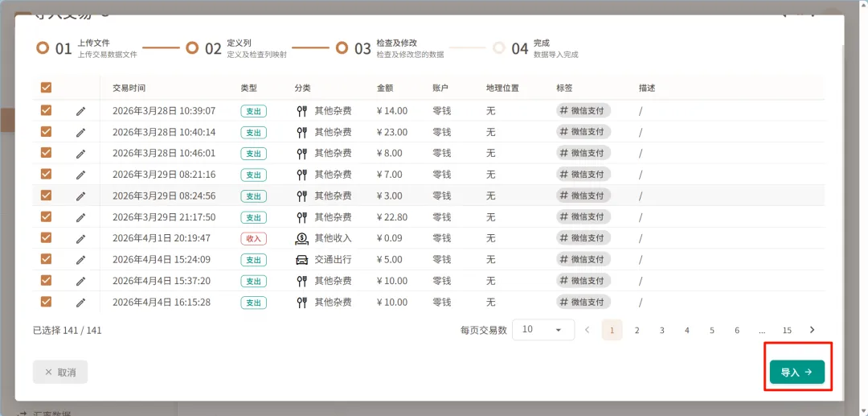This screenshot has height=416, width=868.
Task: Jump to page 4
Action: [x=687, y=330]
